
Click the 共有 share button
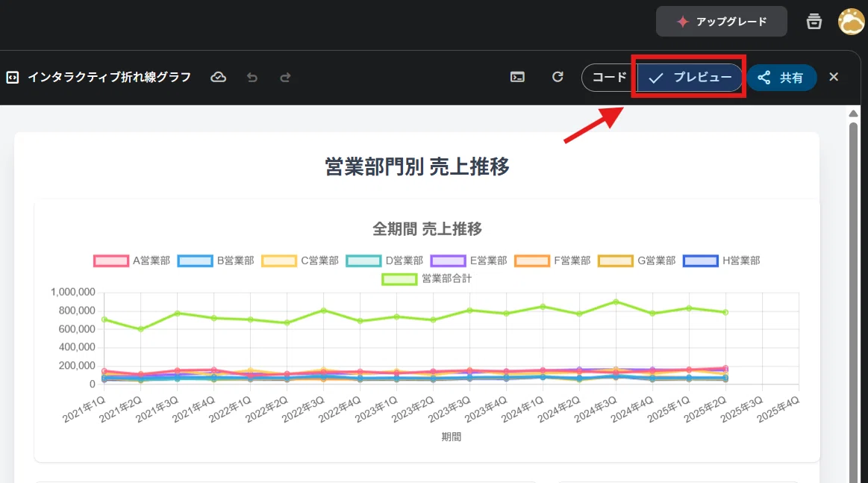tap(781, 78)
